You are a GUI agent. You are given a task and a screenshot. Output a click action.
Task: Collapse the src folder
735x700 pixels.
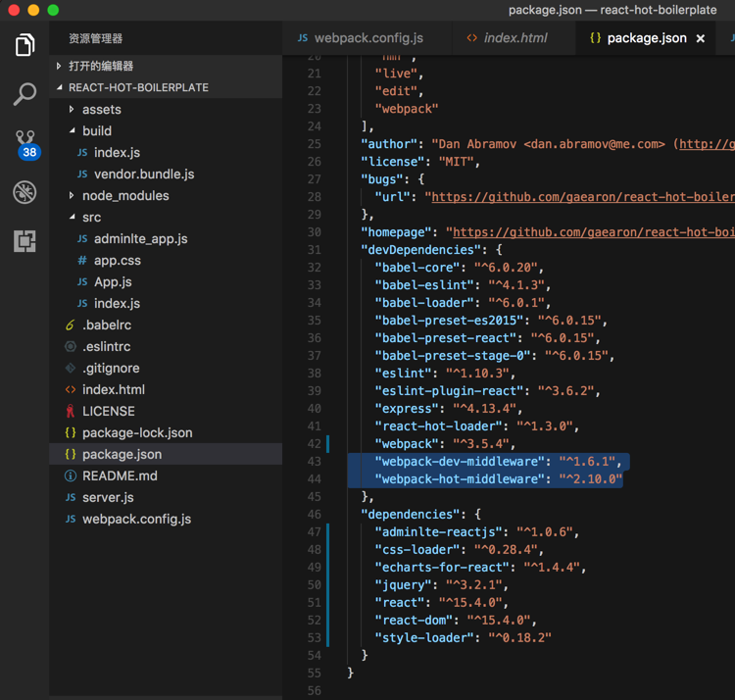coord(91,217)
